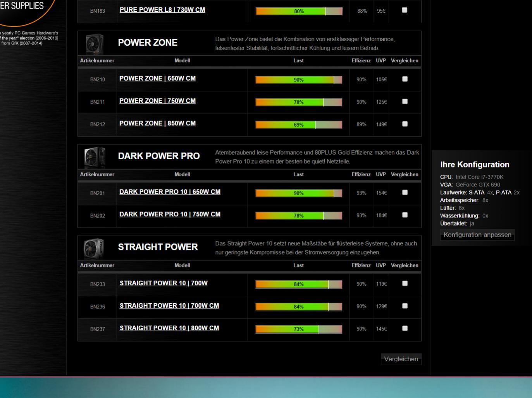Tick compare checkbox for Power Zone 650W CM

[405, 79]
